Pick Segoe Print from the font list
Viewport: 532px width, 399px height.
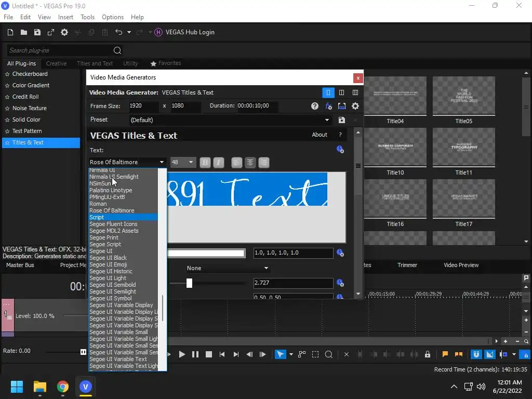(123, 237)
